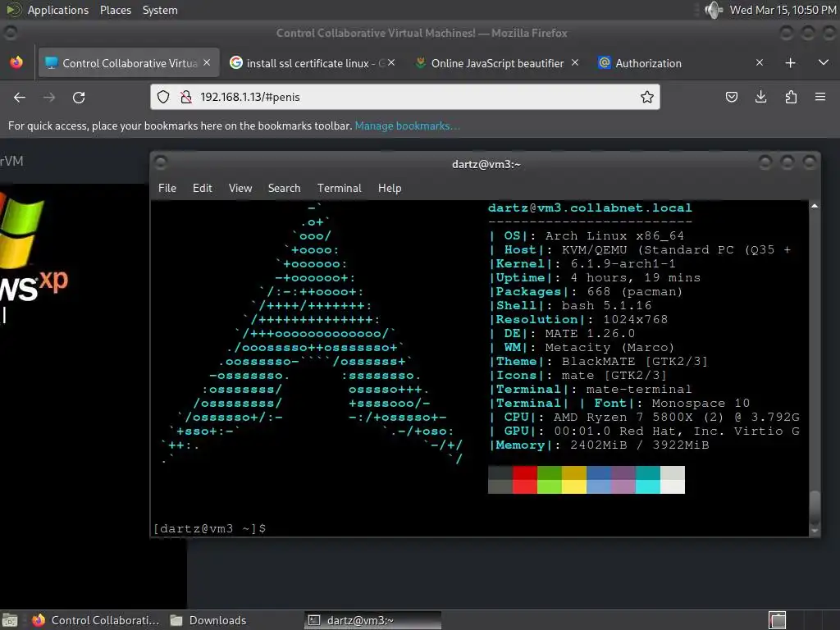Click the Firefox window menu button

click(x=10, y=33)
